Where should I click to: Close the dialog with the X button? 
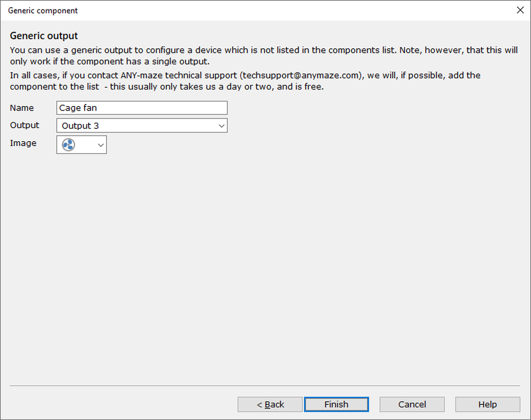pyautogui.click(x=520, y=10)
